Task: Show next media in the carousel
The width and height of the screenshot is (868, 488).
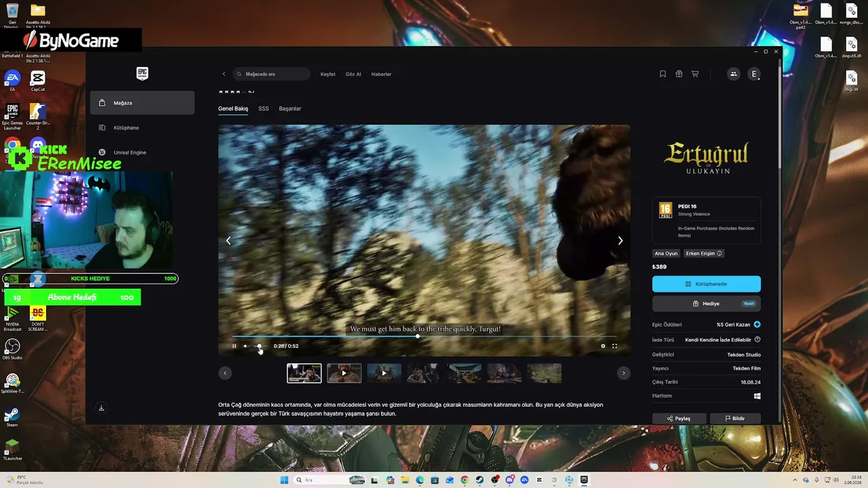Action: [620, 241]
